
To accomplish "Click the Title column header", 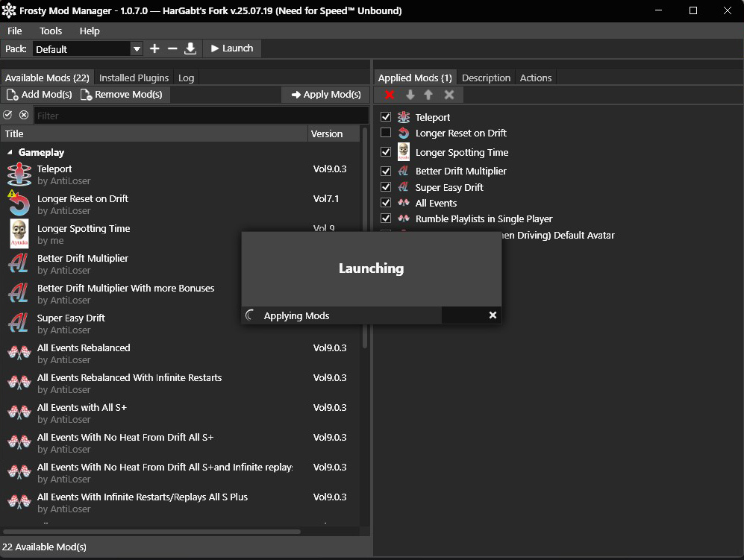I will click(x=154, y=133).
